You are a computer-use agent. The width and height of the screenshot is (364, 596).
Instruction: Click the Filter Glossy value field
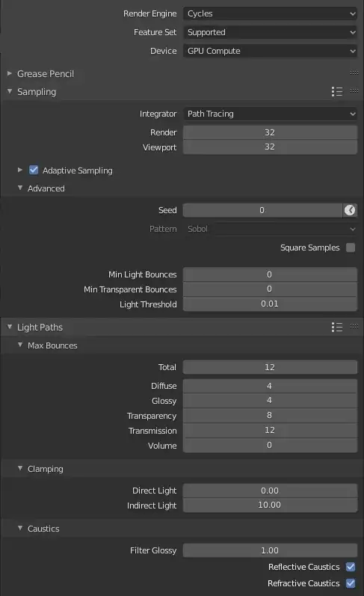tap(270, 550)
